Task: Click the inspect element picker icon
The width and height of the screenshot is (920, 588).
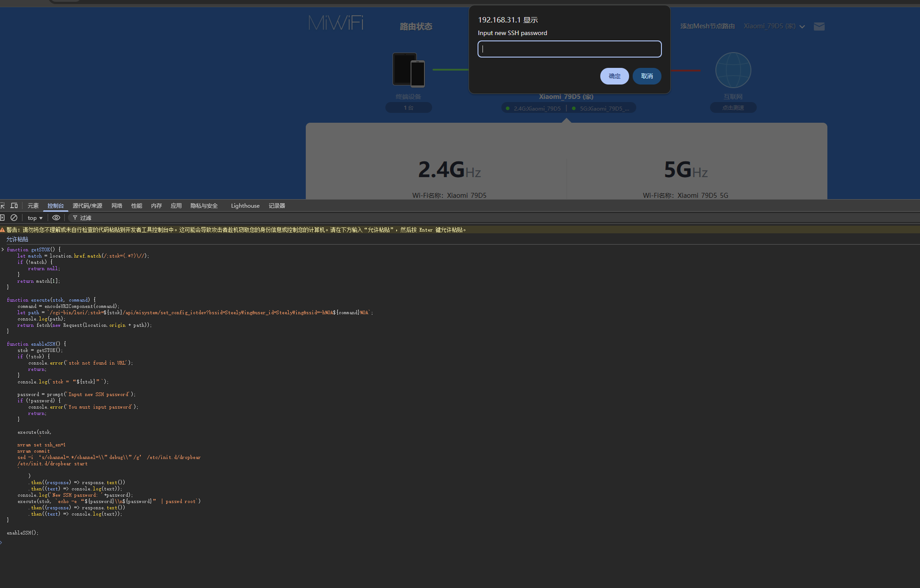Action: click(x=2, y=205)
